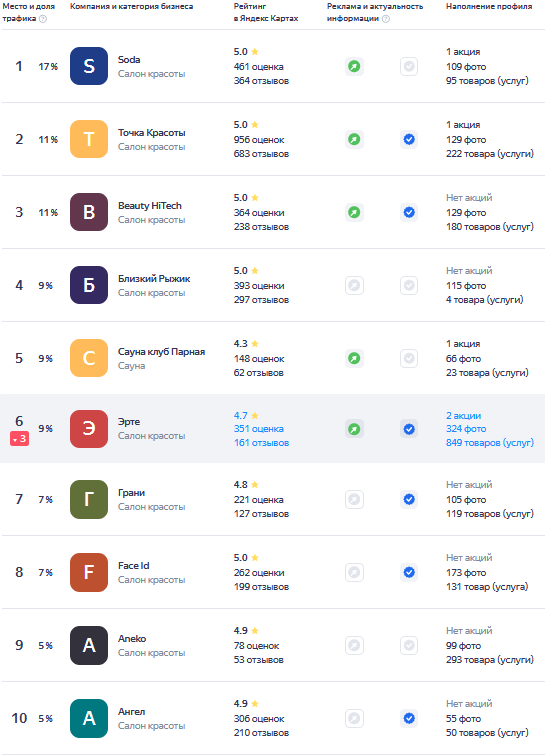545x755 pixels.
Task: Click the blue verified badge in Эрте row
Action: tap(409, 429)
